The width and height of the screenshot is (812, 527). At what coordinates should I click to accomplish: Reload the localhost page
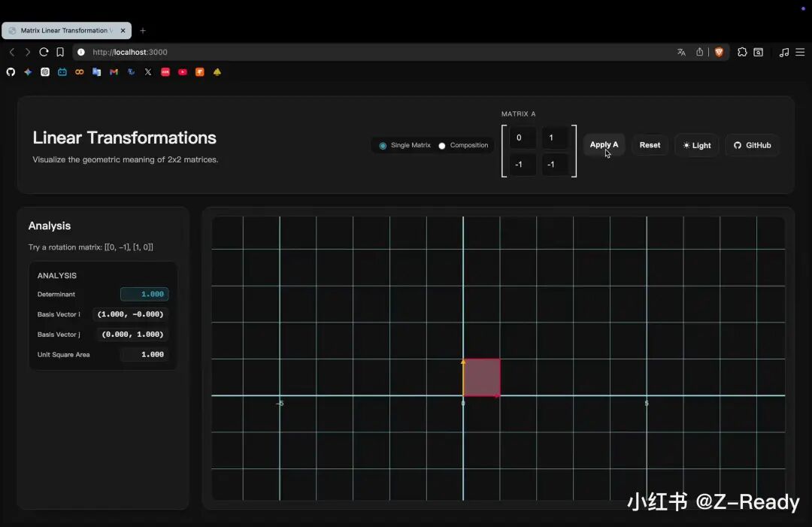point(44,52)
